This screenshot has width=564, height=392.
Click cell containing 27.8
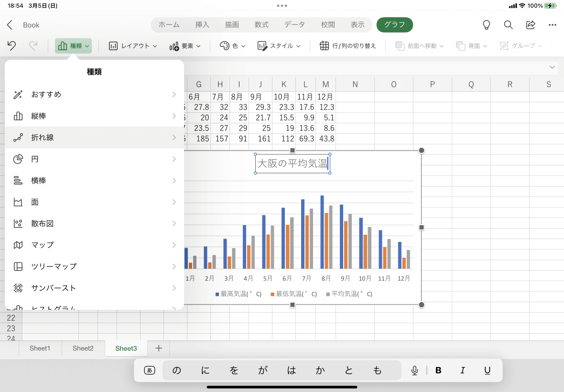tap(199, 107)
